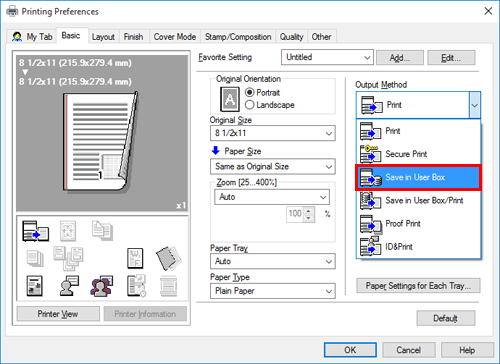The height and width of the screenshot is (364, 500).
Task: Click Paper Settings for Each Tray button
Action: [x=418, y=286]
